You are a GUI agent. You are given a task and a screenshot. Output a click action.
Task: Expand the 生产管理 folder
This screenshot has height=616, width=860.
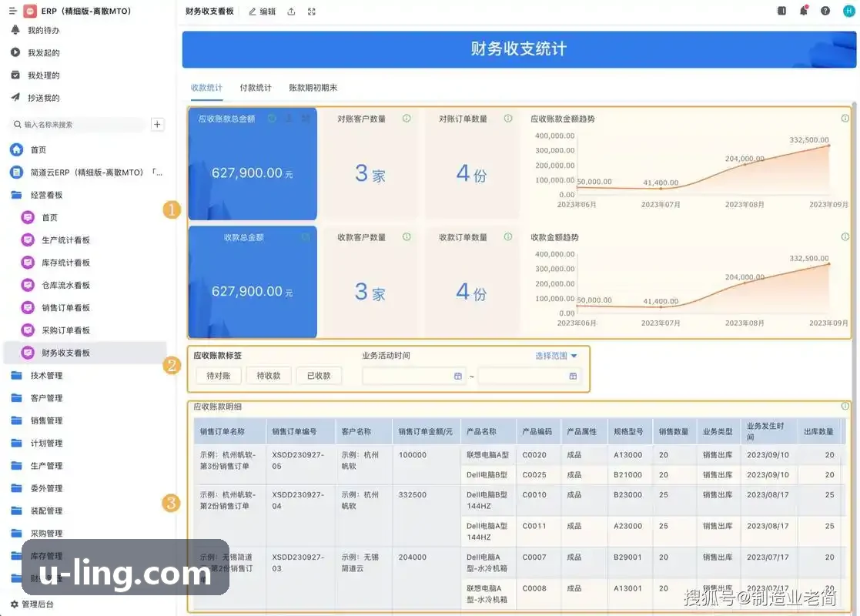pyautogui.click(x=46, y=466)
